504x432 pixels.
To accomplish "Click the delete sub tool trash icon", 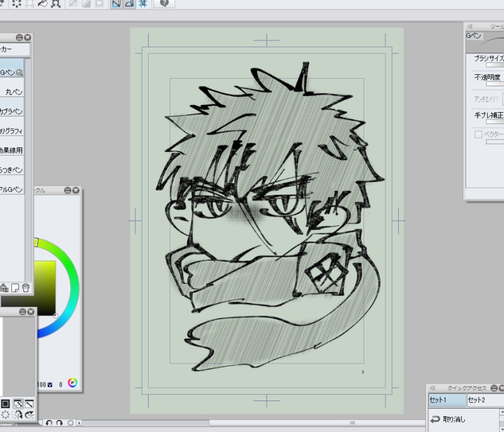I will tap(26, 288).
